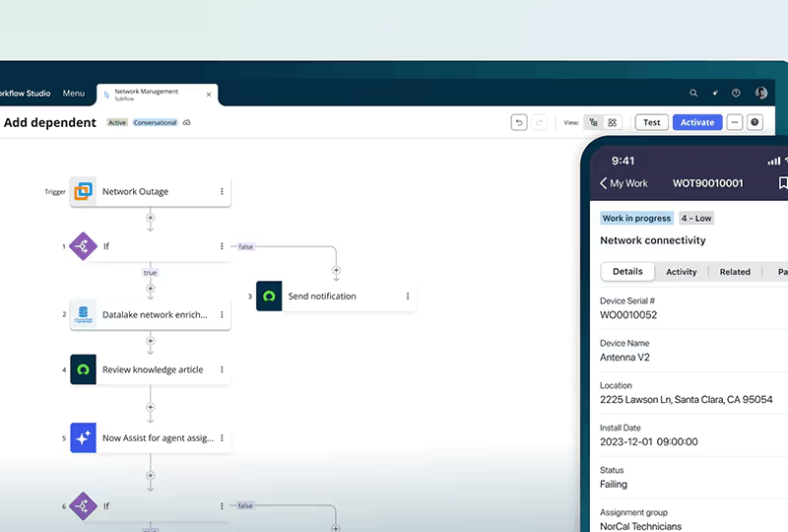Open Network Outage kebab menu
This screenshot has height=532, width=788.
222,191
